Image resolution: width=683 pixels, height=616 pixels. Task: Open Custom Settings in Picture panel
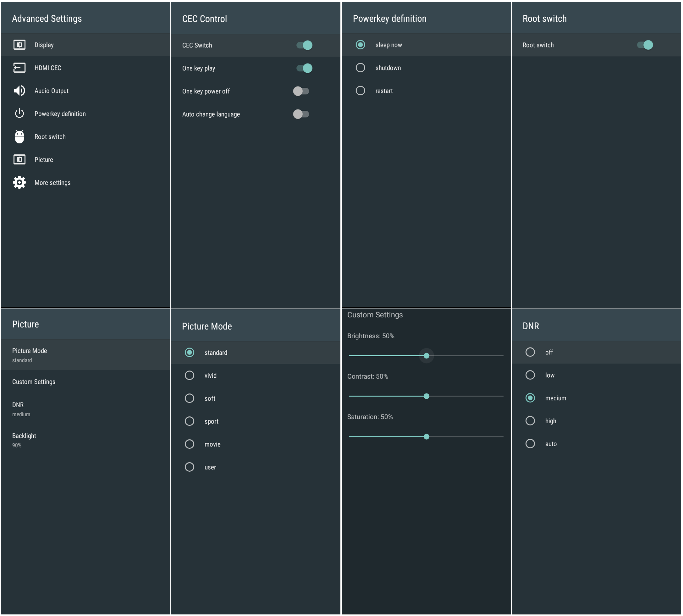click(x=85, y=382)
